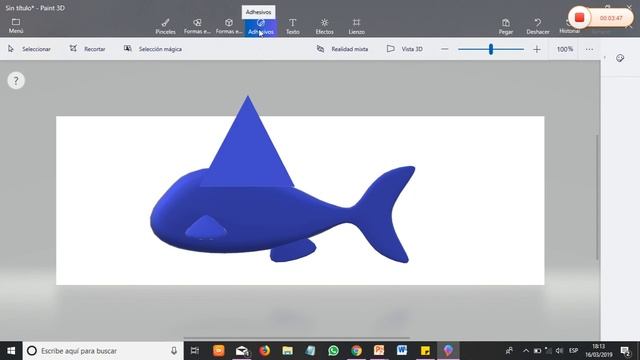Launch Firefox from the taskbar
Viewport: 640px width, 360px height.
click(264, 351)
